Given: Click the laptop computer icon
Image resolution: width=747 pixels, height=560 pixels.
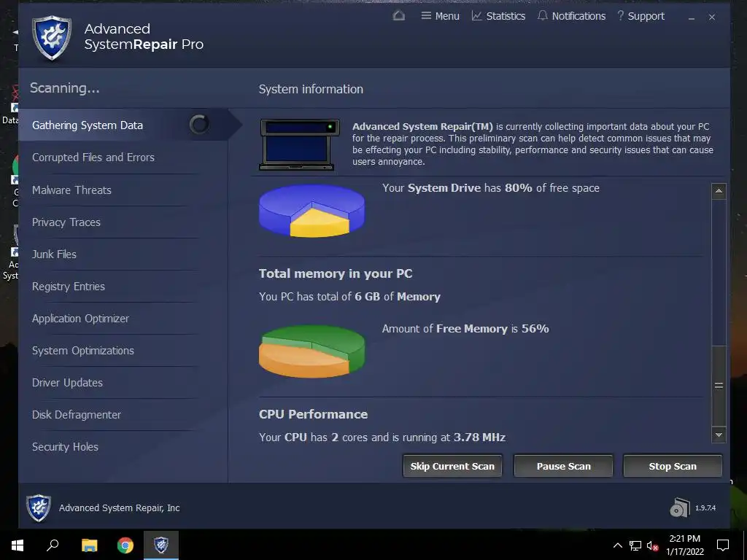Looking at the screenshot, I should click(x=299, y=144).
